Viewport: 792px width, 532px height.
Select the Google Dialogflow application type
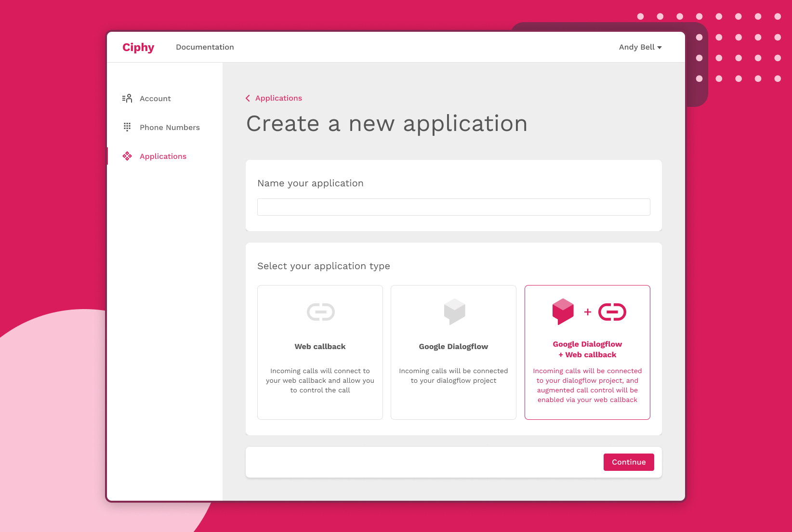tap(453, 352)
